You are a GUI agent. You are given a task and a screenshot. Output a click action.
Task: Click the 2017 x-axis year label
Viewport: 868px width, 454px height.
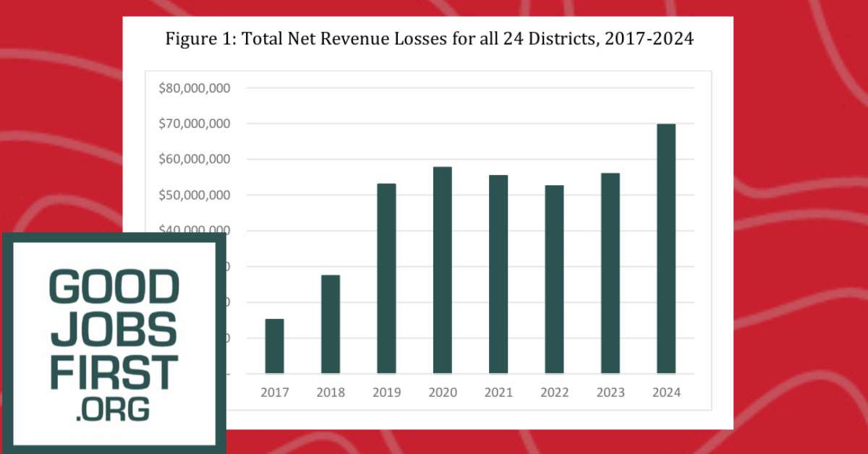pyautogui.click(x=275, y=393)
